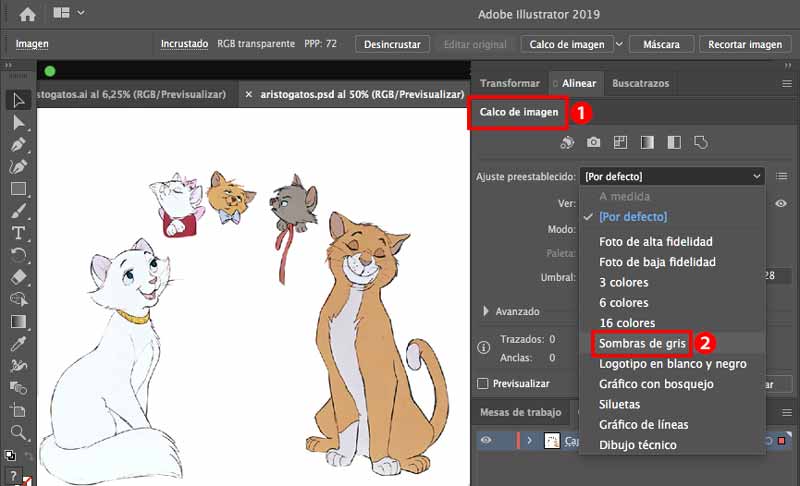
Task: Select the Shape Builder tool
Action: tap(18, 299)
